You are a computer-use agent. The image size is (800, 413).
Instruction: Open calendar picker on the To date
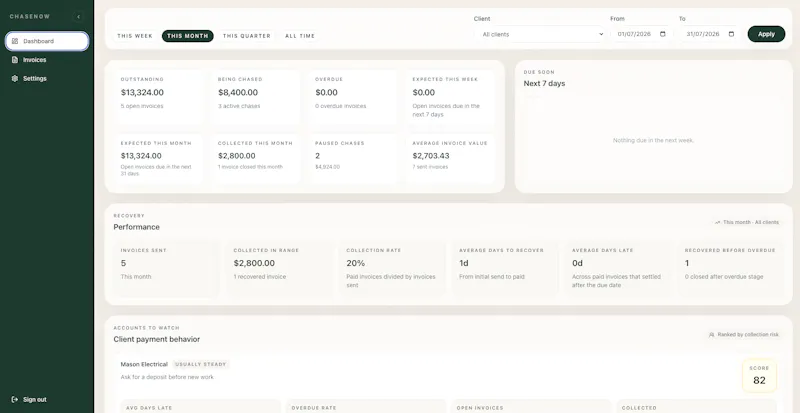[731, 34]
